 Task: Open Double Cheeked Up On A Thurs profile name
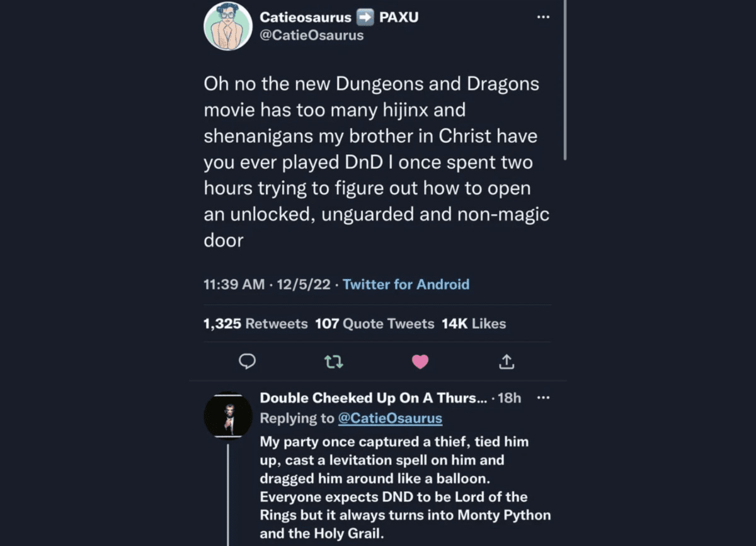[x=373, y=398]
